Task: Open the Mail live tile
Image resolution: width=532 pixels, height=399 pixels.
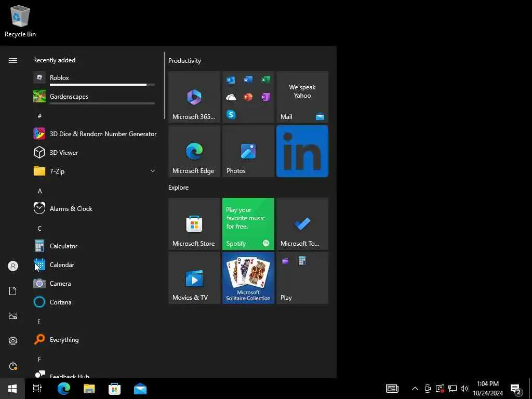Action: tap(302, 97)
